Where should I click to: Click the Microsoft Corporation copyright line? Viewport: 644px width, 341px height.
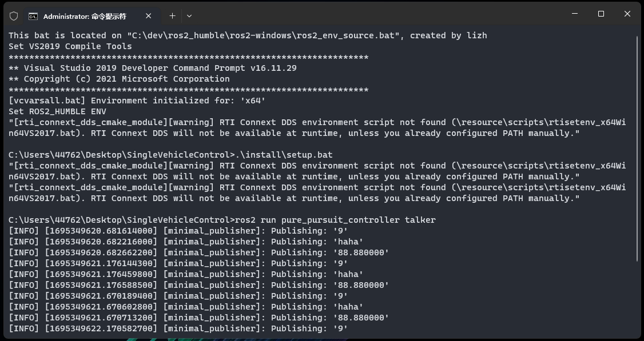[x=119, y=79]
